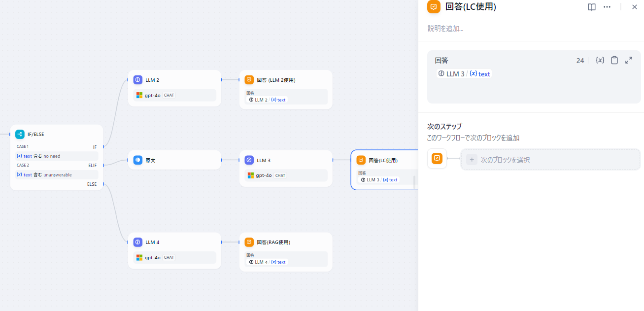Insert variable using the {x} icon
Screen dimensions: 644x311
(x=600, y=60)
